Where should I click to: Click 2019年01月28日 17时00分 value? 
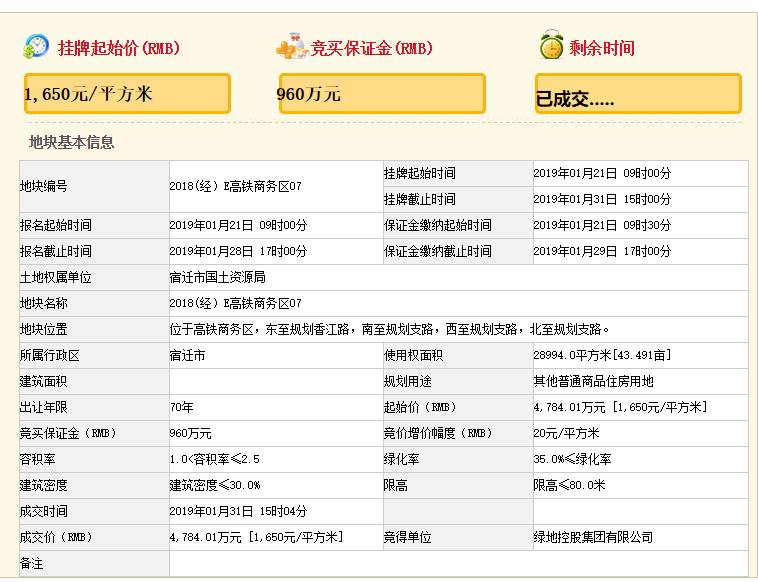click(238, 251)
